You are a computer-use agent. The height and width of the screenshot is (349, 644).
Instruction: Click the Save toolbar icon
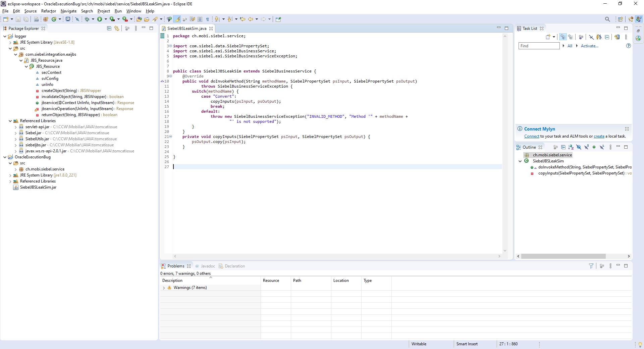point(18,19)
